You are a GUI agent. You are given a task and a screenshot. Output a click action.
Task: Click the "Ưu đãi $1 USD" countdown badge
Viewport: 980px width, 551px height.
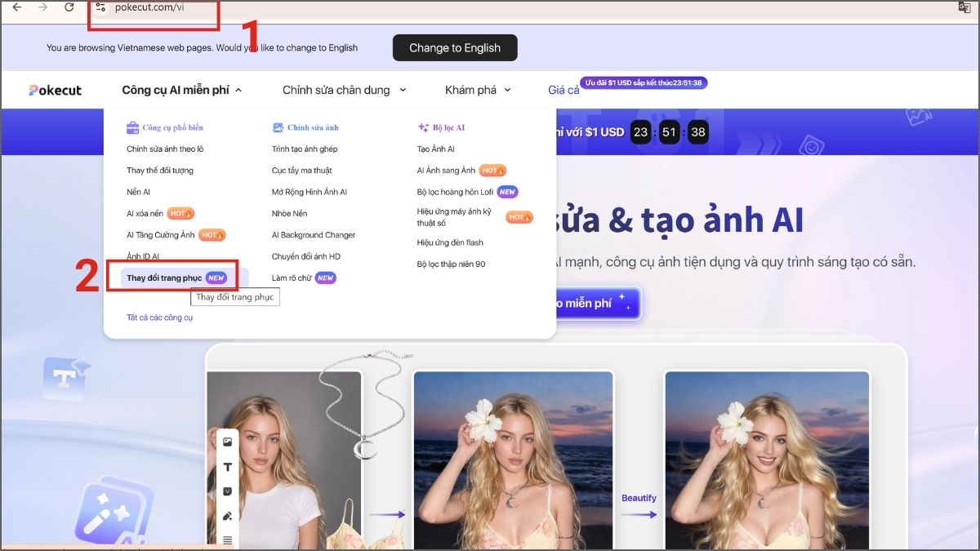coord(645,82)
